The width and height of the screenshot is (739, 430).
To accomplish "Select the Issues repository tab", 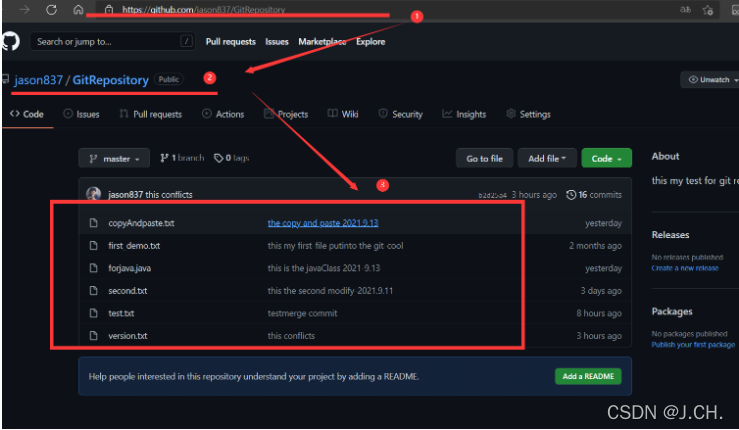I will [82, 114].
